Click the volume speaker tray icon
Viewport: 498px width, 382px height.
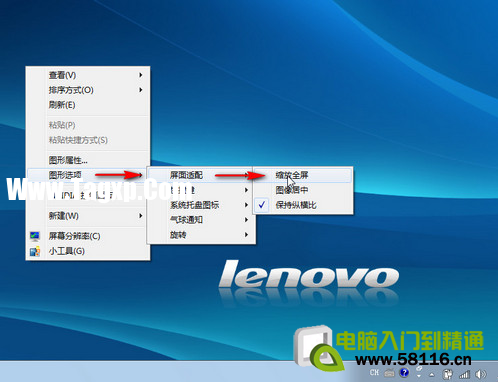tap(481, 374)
